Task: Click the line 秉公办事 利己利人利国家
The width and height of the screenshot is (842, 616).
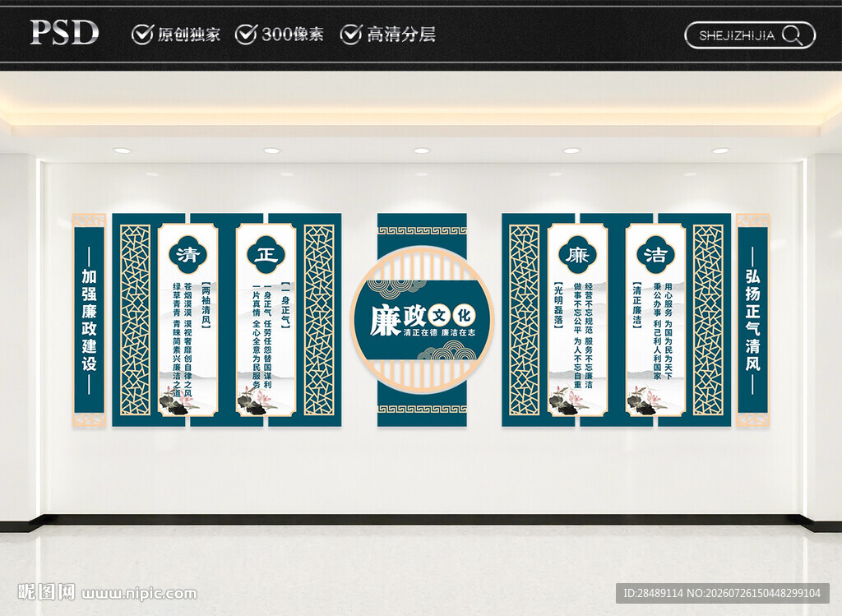Action: [x=657, y=331]
